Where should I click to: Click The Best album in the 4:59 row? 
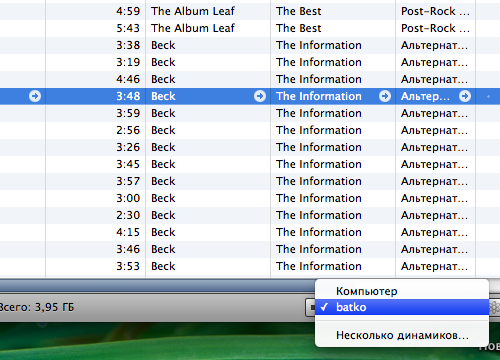[298, 11]
